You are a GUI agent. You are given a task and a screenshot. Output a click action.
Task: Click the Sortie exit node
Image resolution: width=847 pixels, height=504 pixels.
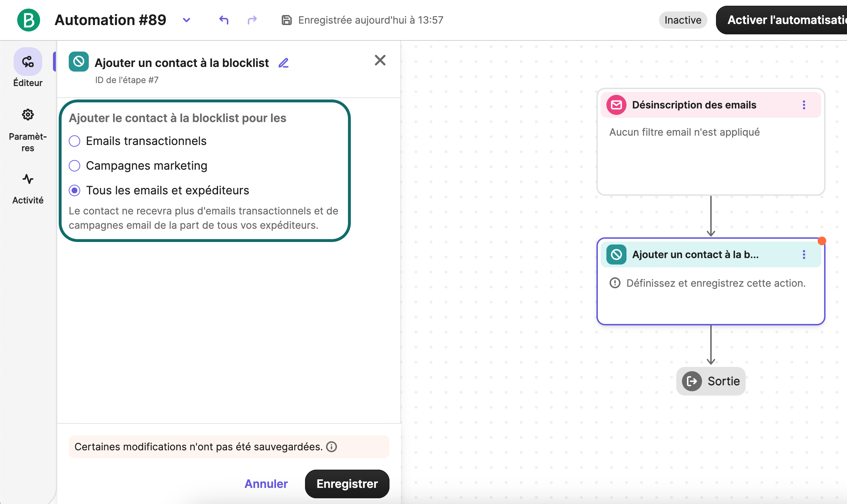711,381
